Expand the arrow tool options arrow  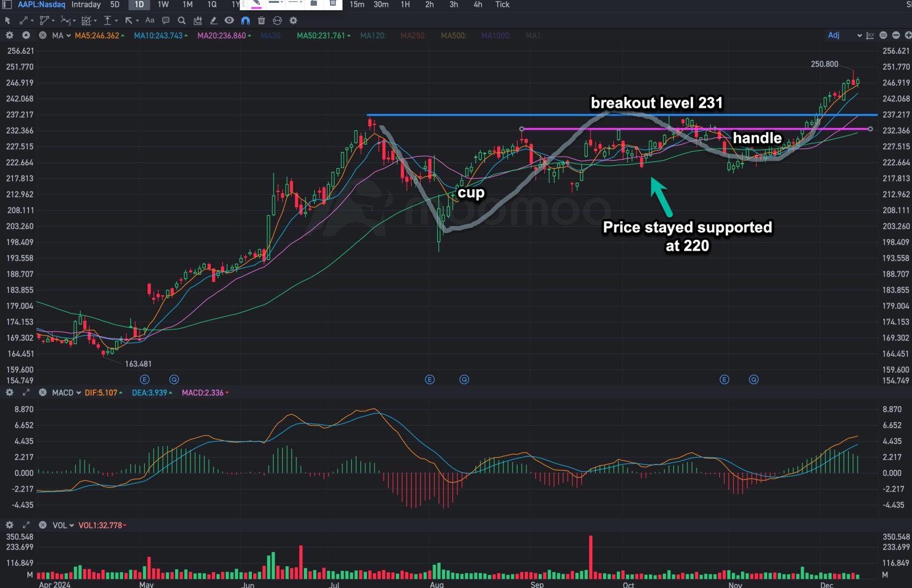137,21
